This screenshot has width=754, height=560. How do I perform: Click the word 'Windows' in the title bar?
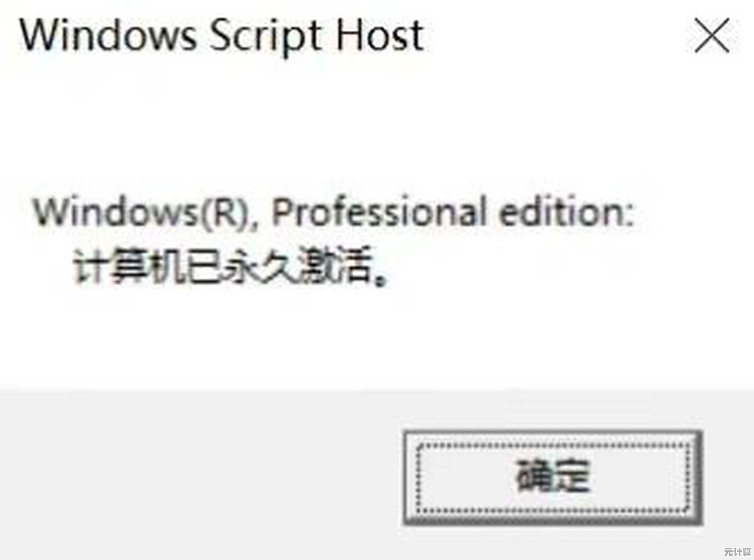(x=108, y=35)
